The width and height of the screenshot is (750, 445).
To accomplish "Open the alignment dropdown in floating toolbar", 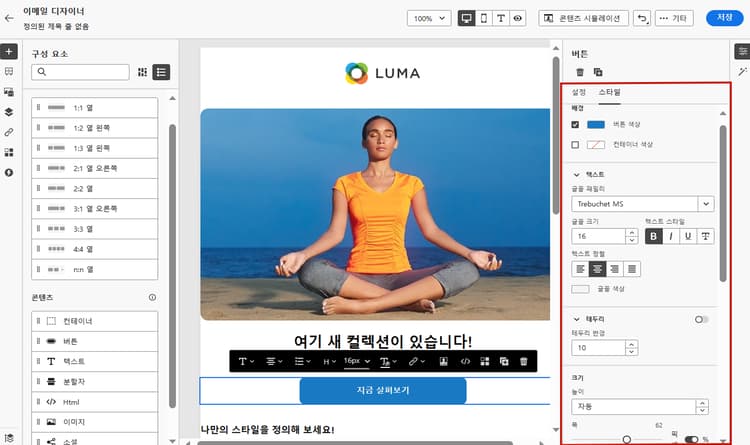I will point(274,361).
